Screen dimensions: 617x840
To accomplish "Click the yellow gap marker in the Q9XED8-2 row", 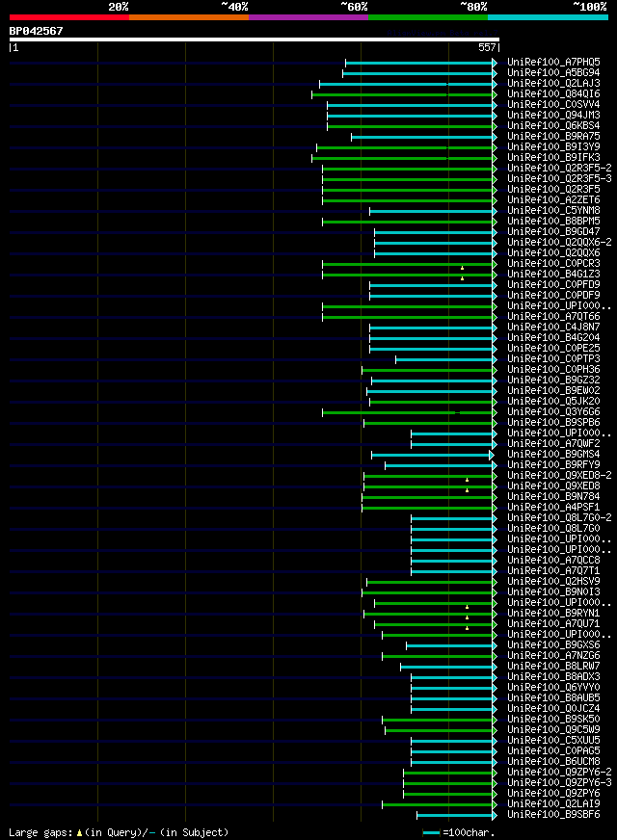I will tap(467, 480).
